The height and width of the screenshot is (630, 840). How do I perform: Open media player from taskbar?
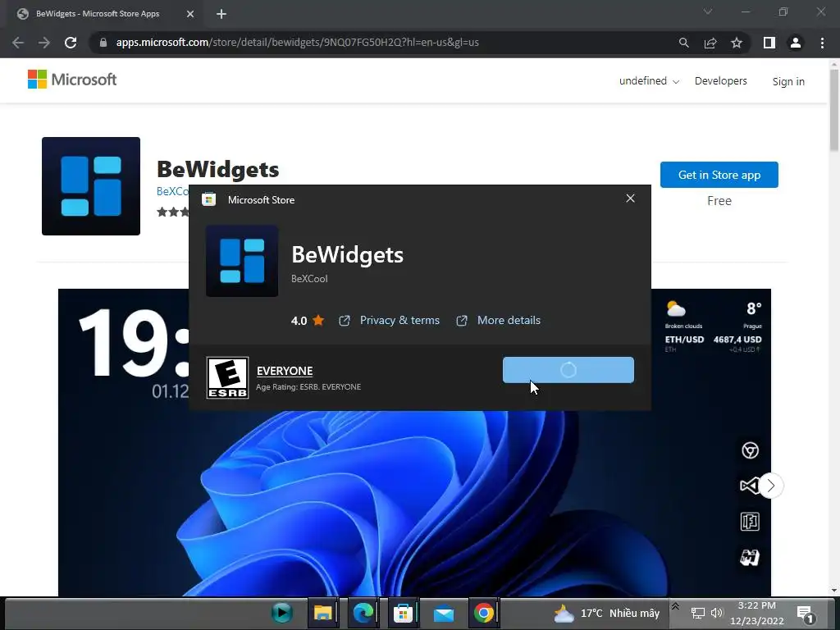[x=282, y=613]
